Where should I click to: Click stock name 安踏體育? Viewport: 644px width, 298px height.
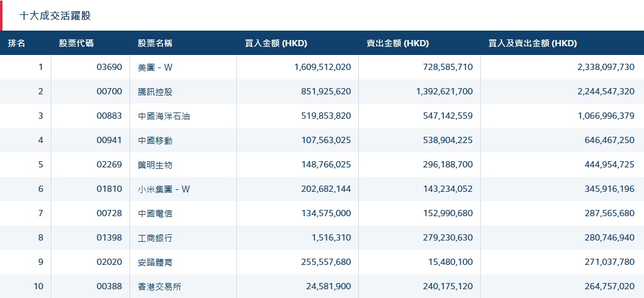pos(155,262)
